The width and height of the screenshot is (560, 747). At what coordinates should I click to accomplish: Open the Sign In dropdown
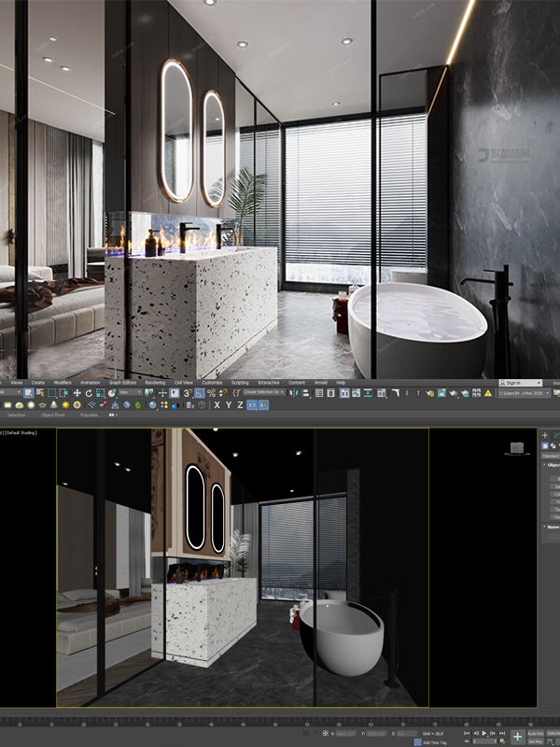521,383
